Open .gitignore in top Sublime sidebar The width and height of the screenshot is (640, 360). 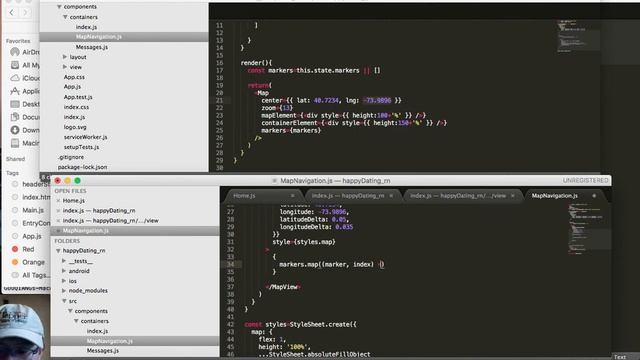[x=71, y=157]
